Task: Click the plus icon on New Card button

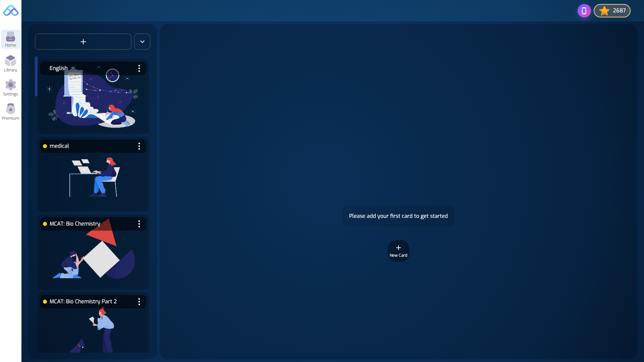Action: 398,248
